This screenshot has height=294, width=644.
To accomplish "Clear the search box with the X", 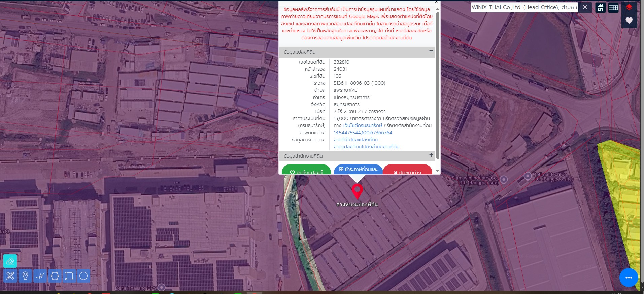I will coord(585,7).
